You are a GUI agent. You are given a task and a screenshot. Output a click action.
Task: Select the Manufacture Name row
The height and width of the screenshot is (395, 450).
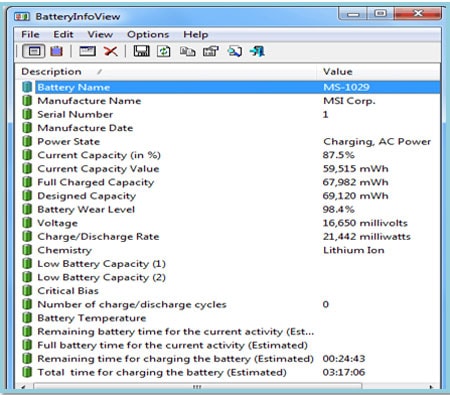228,101
